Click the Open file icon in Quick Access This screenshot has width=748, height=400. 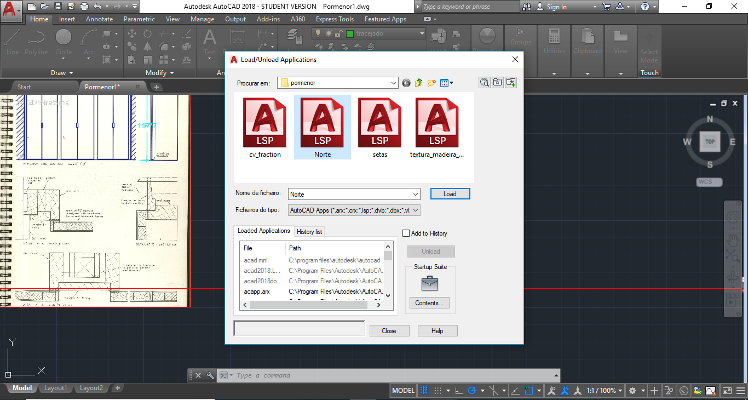pos(44,7)
